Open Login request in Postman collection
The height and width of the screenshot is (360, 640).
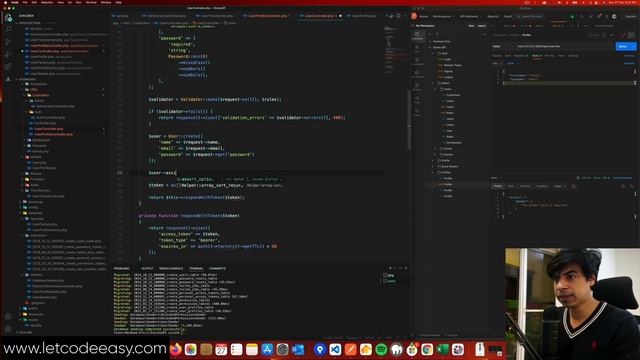(447, 59)
